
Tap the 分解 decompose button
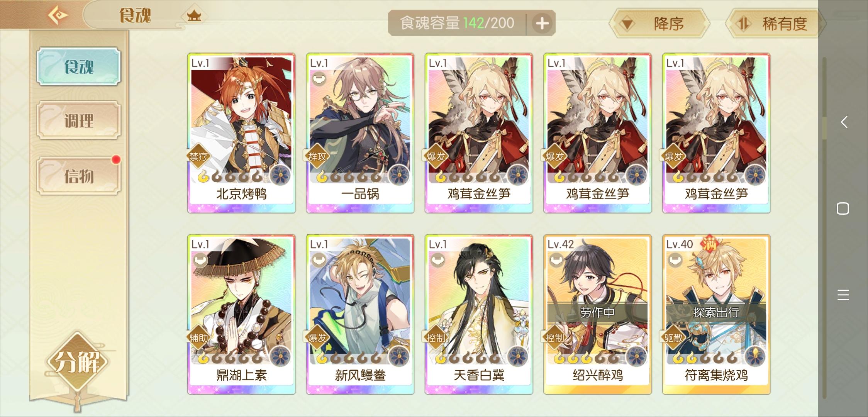77,362
